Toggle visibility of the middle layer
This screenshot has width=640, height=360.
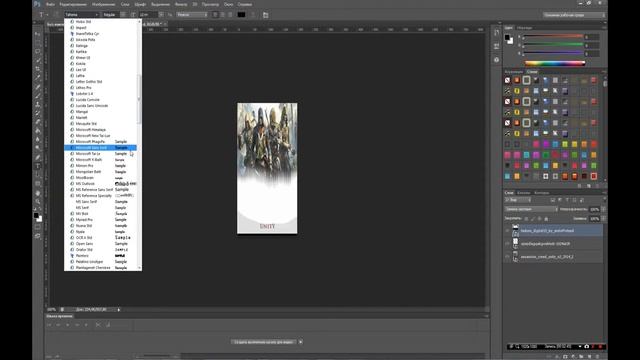point(507,244)
